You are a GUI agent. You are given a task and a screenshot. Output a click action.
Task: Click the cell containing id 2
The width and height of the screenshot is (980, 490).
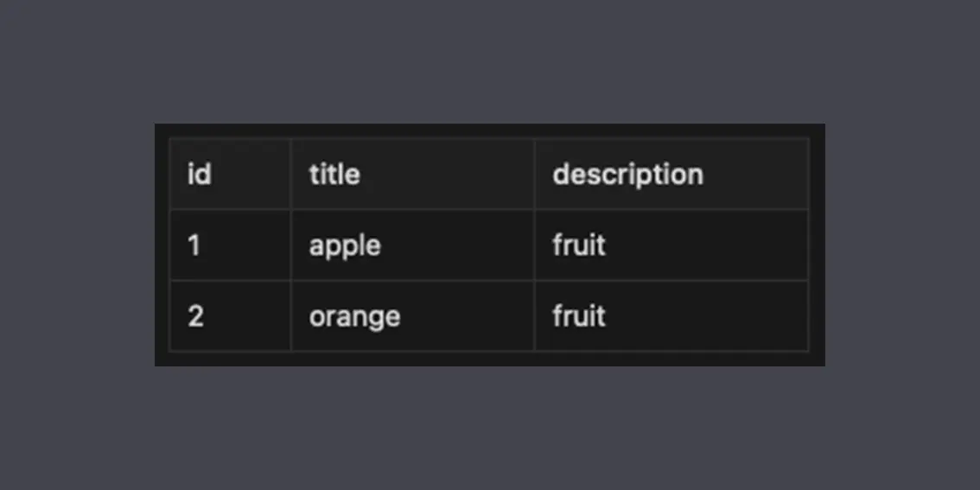pyautogui.click(x=230, y=316)
